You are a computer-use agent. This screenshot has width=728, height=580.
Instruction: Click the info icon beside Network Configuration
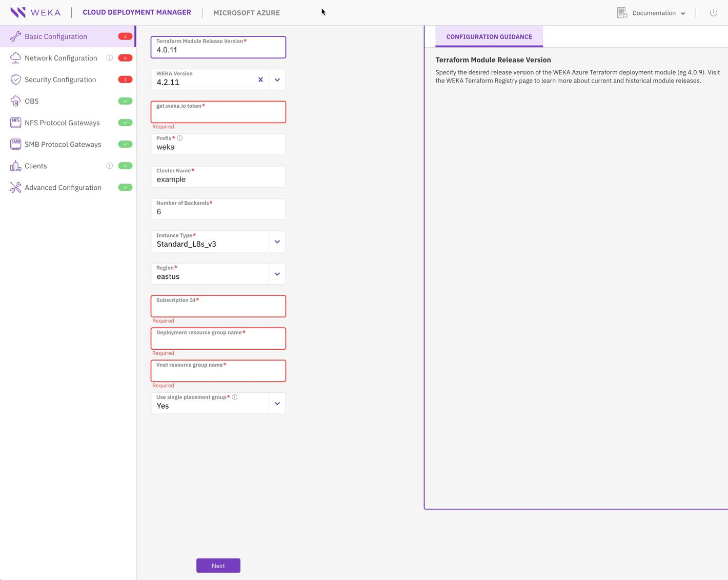tap(109, 58)
